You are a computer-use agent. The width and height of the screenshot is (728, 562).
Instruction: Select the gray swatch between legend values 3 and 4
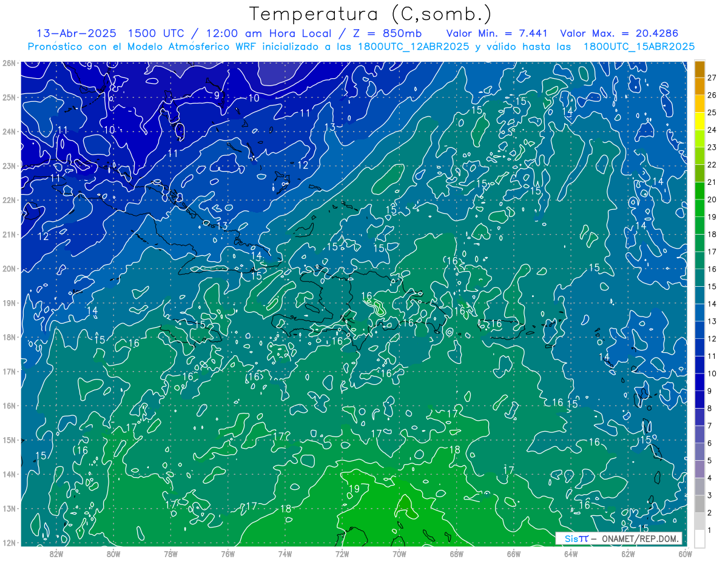(x=700, y=486)
